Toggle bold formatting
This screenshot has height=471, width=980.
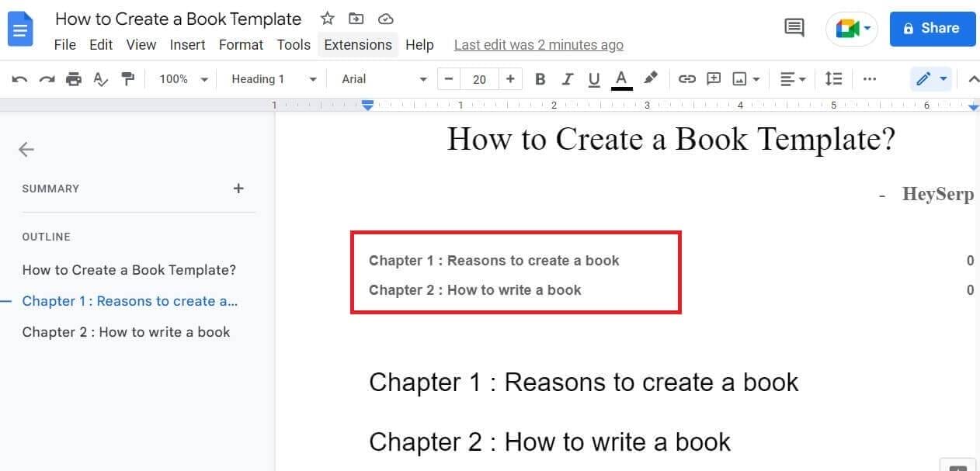coord(540,78)
